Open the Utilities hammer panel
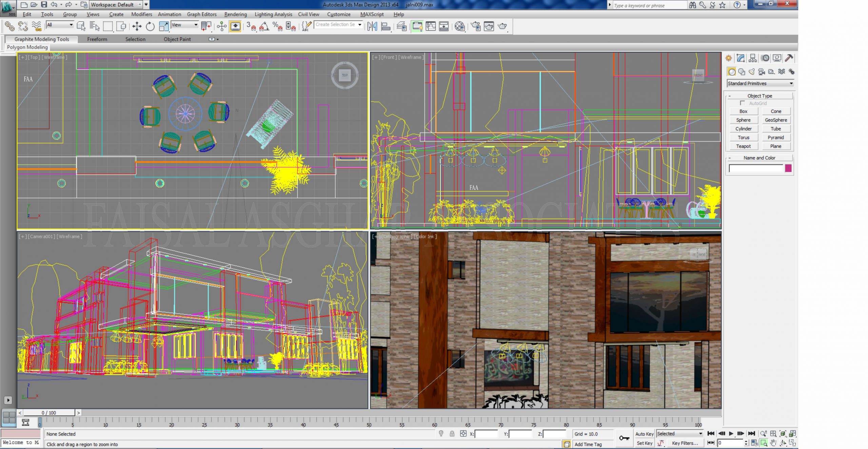The height and width of the screenshot is (449, 868). point(789,58)
